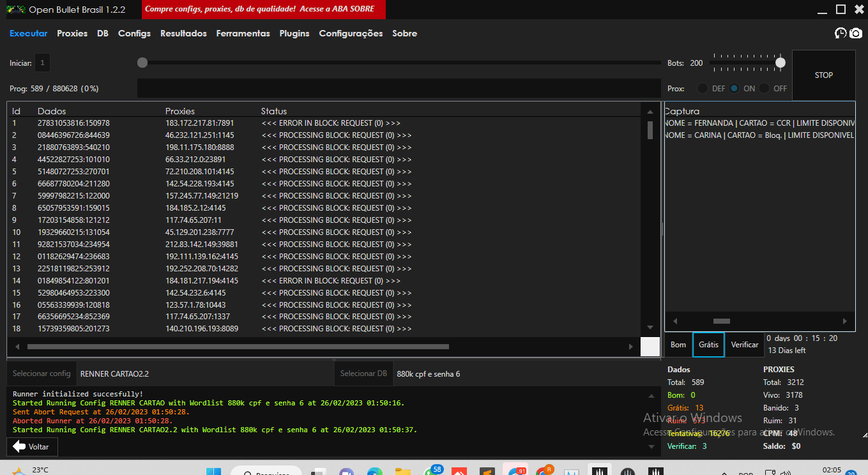The image size is (868, 475).
Task: Open File Explorer from the Windows taskbar
Action: pos(403,471)
